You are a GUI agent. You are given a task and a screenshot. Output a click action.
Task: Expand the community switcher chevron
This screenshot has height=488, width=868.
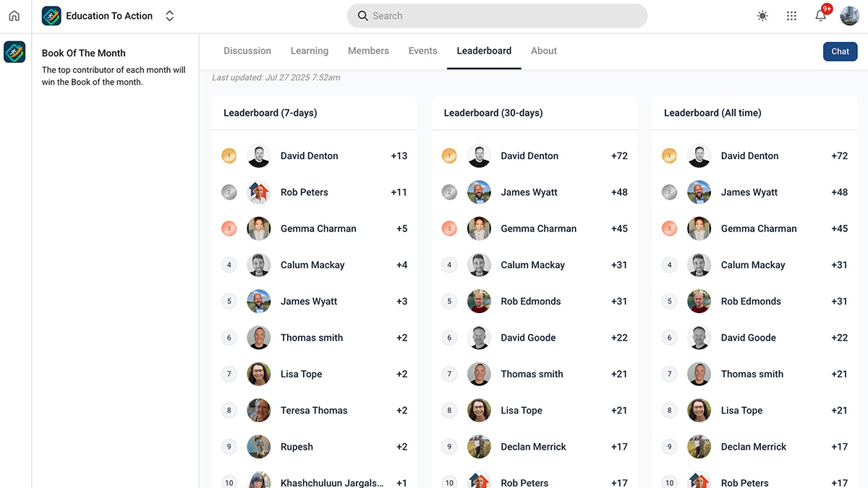click(169, 15)
